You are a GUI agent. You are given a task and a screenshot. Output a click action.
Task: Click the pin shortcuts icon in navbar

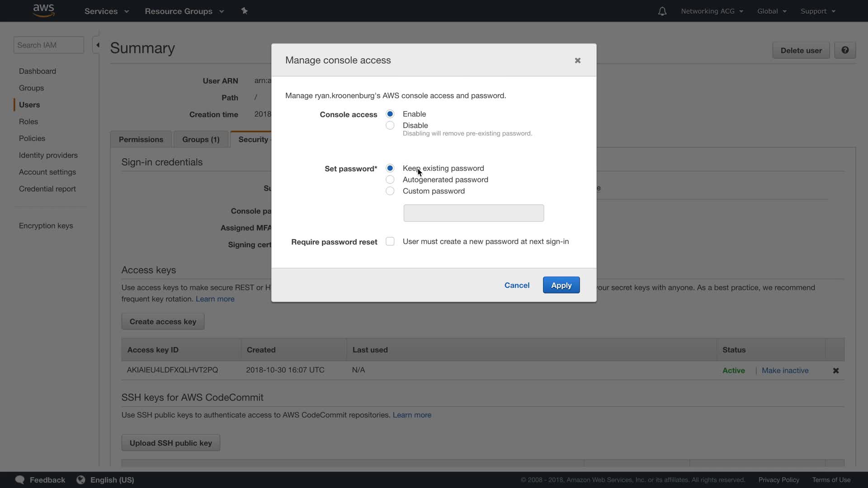point(244,11)
